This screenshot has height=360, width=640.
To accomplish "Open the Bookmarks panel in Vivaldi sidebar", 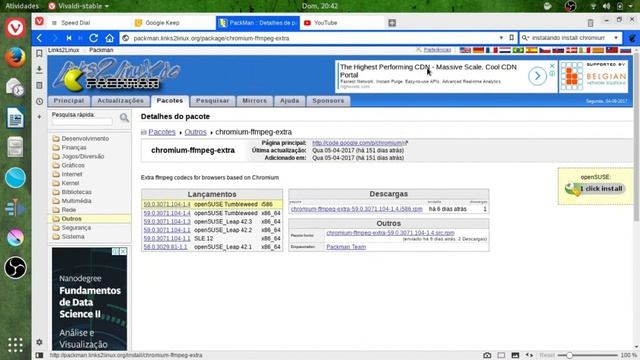I will 39,53.
